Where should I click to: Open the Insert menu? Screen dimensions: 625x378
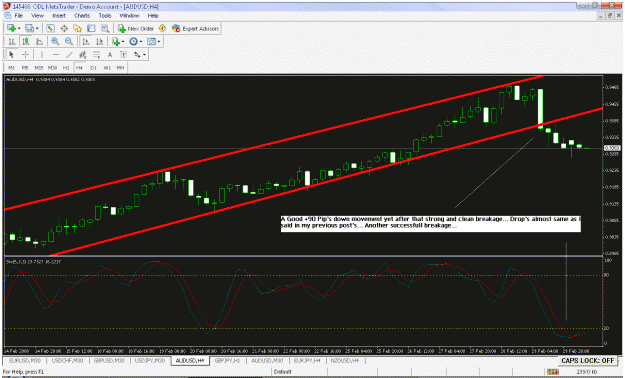[59, 16]
